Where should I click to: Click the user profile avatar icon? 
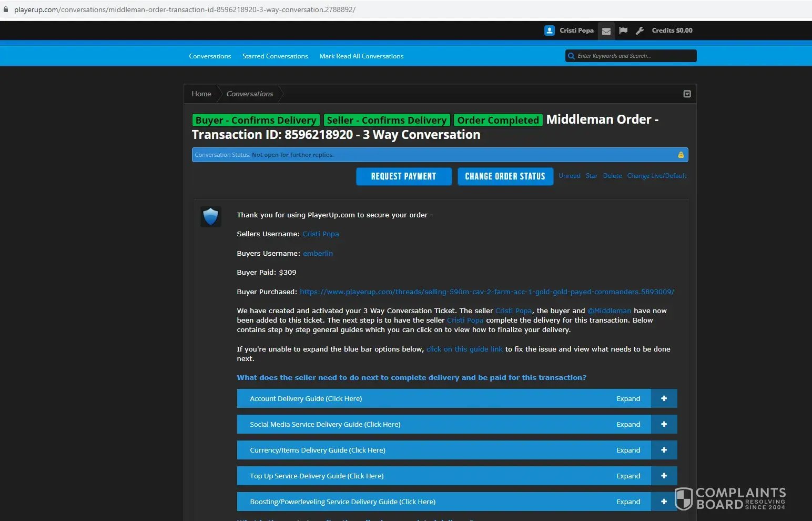[x=550, y=31]
